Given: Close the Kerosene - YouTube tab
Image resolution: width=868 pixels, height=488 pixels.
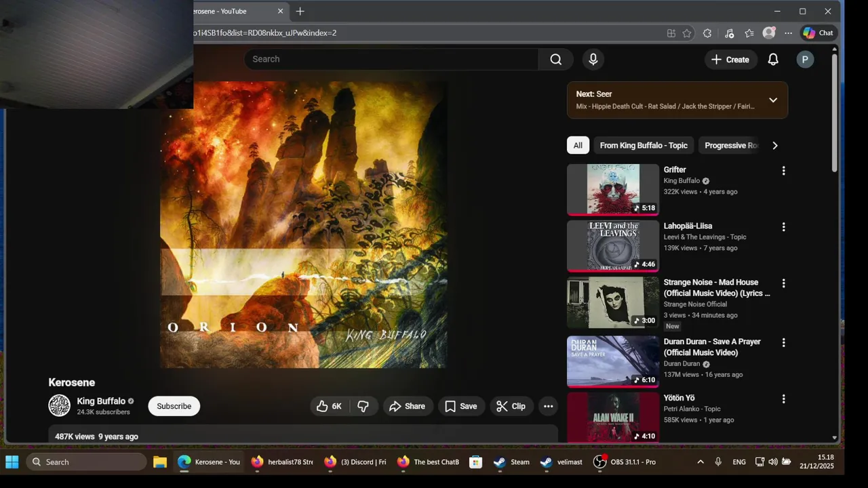Looking at the screenshot, I should 281,11.
